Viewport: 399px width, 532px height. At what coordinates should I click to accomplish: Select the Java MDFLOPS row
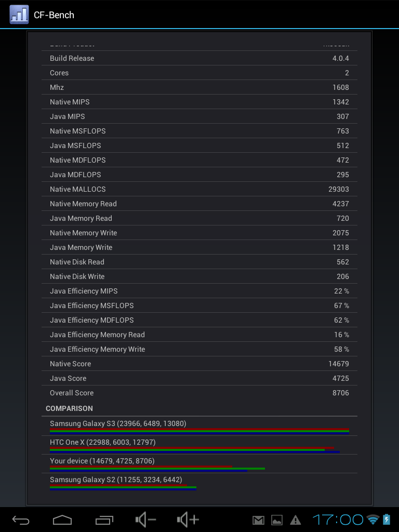point(199,175)
